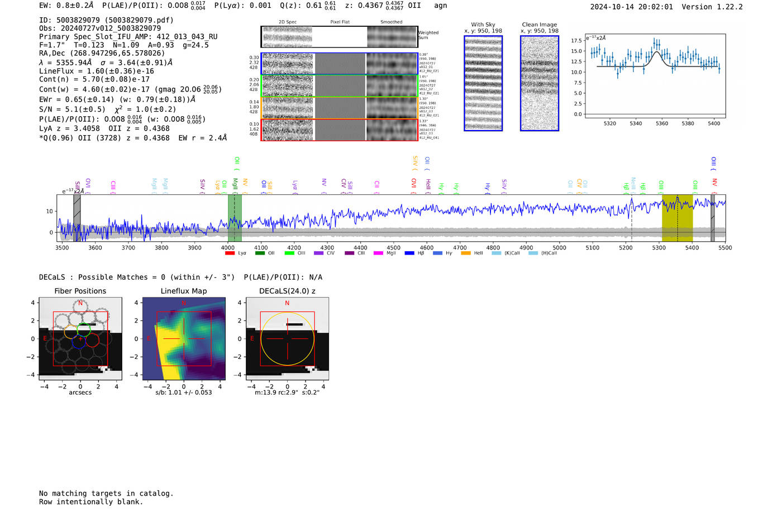Open the Clean Image cutout
This screenshot has height=532, width=782.
click(540, 83)
